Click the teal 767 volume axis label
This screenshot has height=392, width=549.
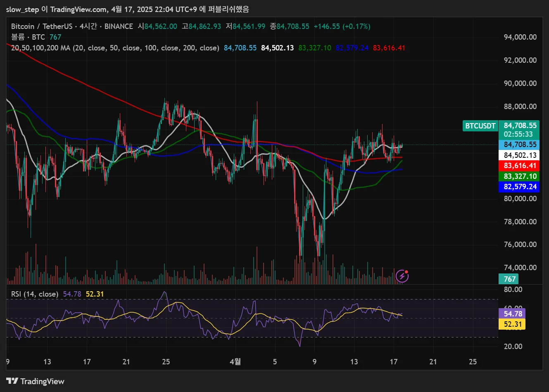pos(510,279)
